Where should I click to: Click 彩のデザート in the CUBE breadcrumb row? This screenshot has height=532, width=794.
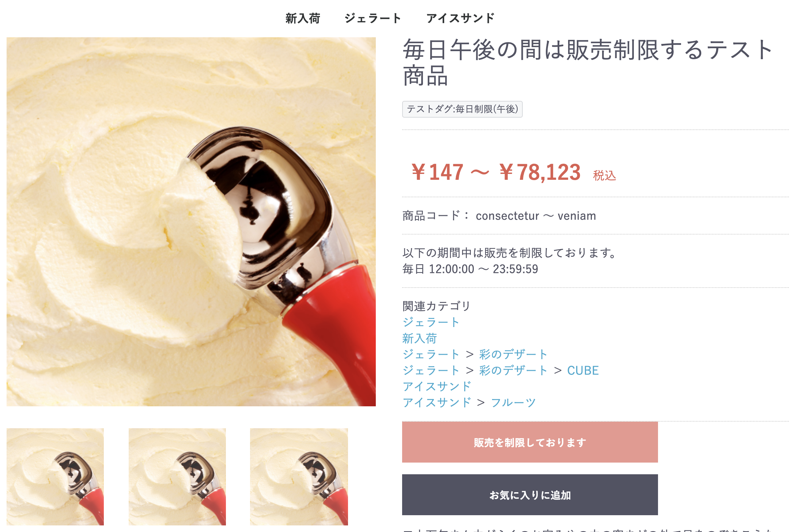pyautogui.click(x=513, y=370)
